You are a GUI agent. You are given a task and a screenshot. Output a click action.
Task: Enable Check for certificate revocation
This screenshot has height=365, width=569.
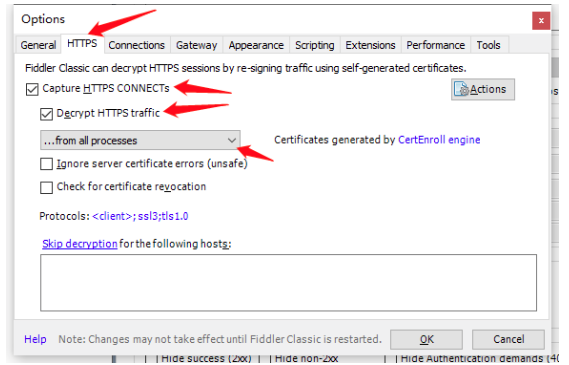tap(46, 188)
